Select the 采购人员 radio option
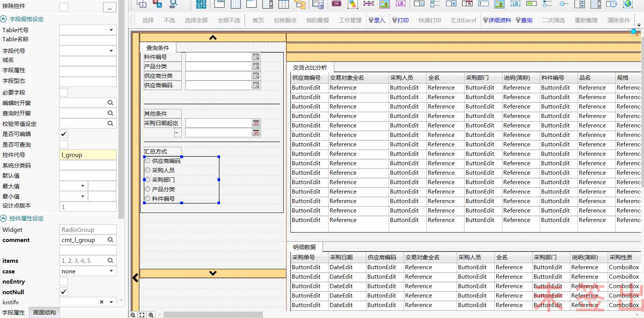Viewport: 644px width, 318px height. 148,170
